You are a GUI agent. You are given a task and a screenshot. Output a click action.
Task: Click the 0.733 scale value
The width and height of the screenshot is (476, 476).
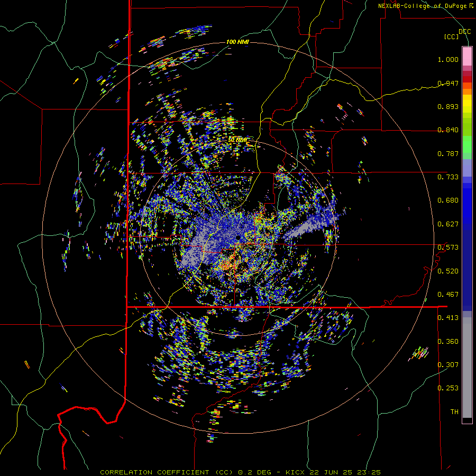tap(448, 177)
